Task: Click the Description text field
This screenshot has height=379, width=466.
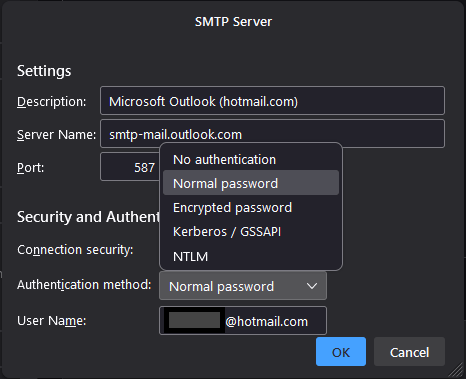Action: 272,101
